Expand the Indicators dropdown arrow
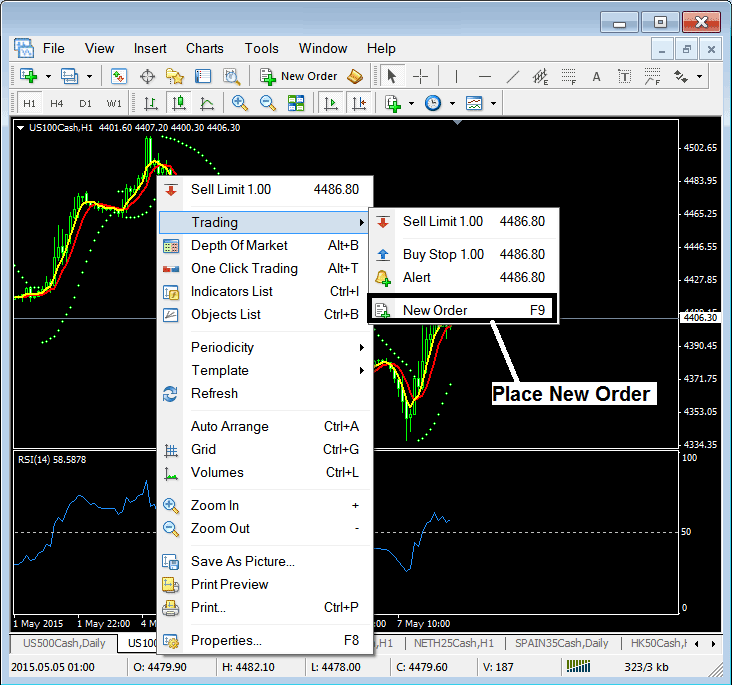 pyautogui.click(x=411, y=103)
